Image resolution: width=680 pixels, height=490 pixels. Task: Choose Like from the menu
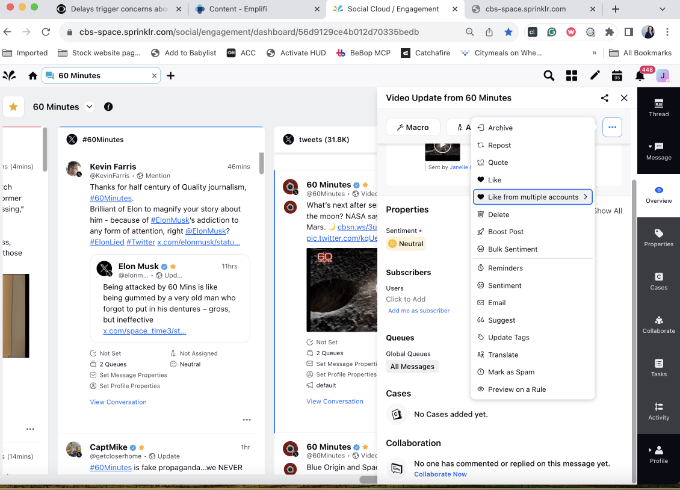click(x=533, y=180)
